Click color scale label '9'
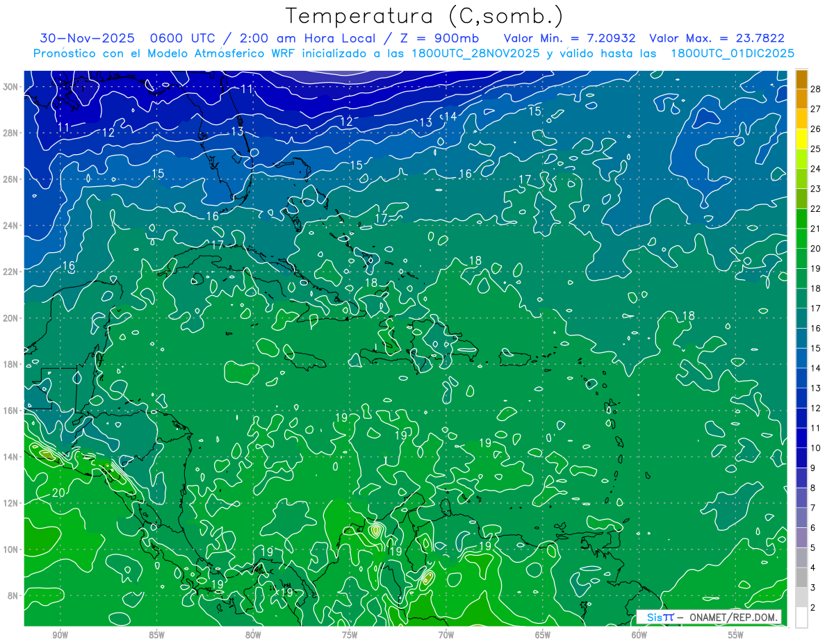This screenshot has height=644, width=834. (812, 468)
